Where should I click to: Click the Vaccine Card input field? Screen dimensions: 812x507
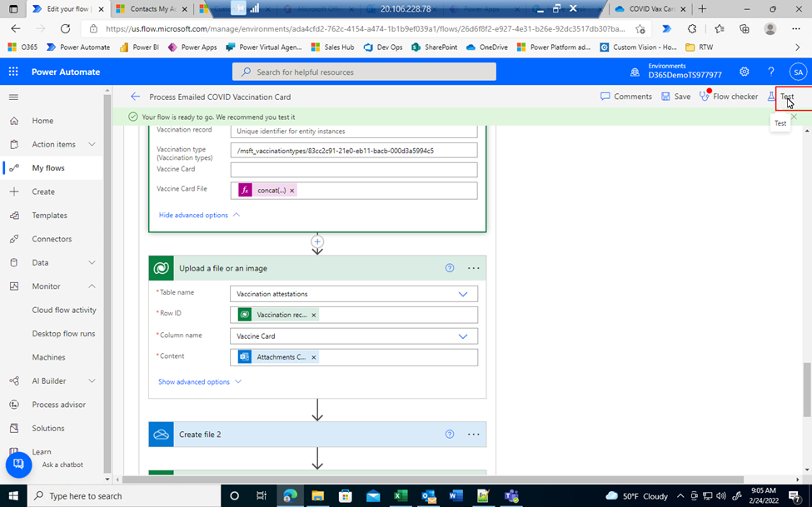tap(353, 170)
